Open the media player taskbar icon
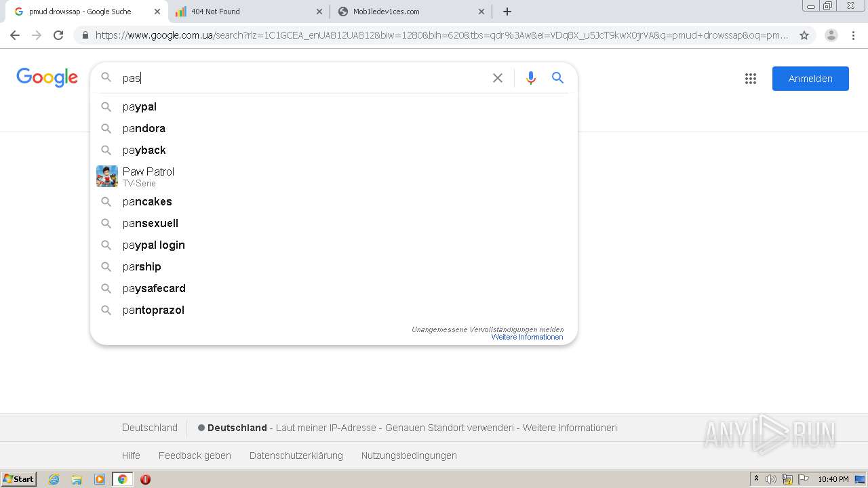 (100, 479)
